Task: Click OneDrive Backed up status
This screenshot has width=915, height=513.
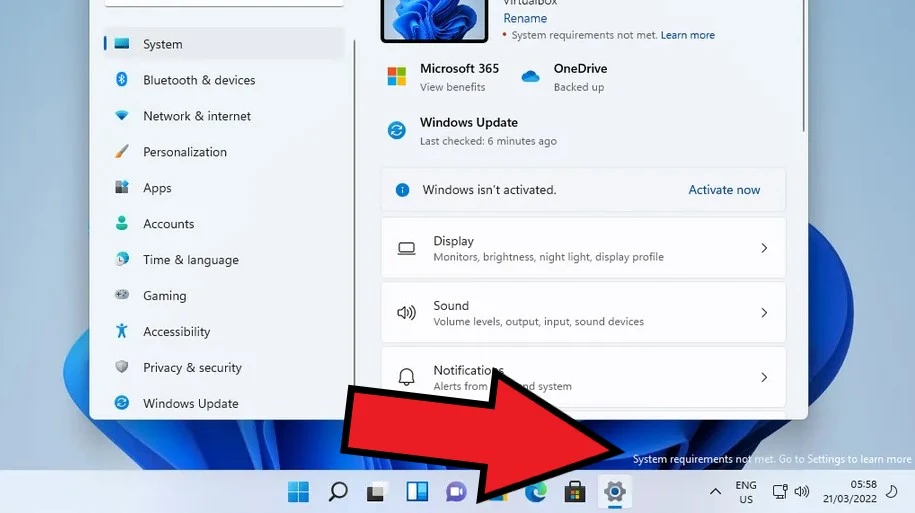Action: pyautogui.click(x=579, y=87)
